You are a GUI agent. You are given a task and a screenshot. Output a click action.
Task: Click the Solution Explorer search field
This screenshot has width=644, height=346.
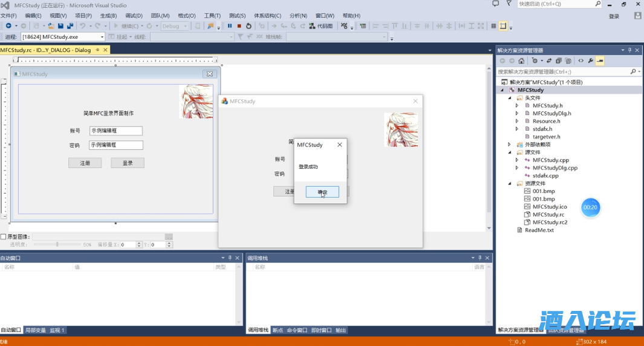562,71
